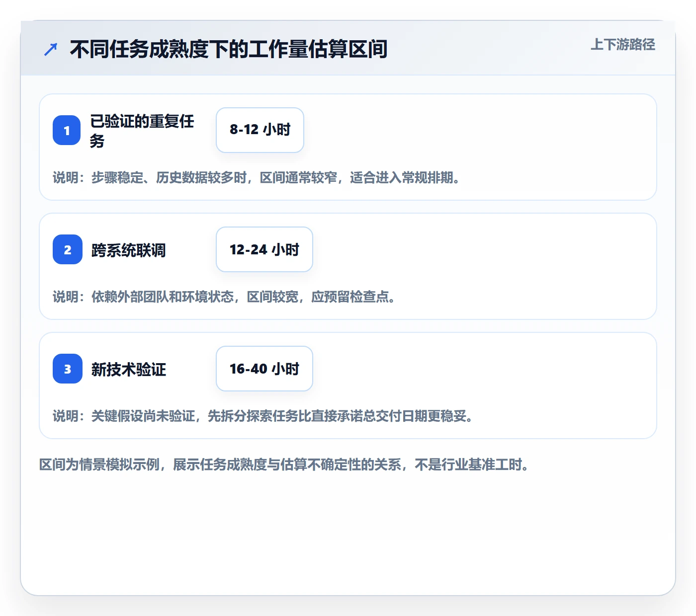Click the footnote starting 区间为情景模拟示例
The width and height of the screenshot is (696, 616).
(284, 464)
